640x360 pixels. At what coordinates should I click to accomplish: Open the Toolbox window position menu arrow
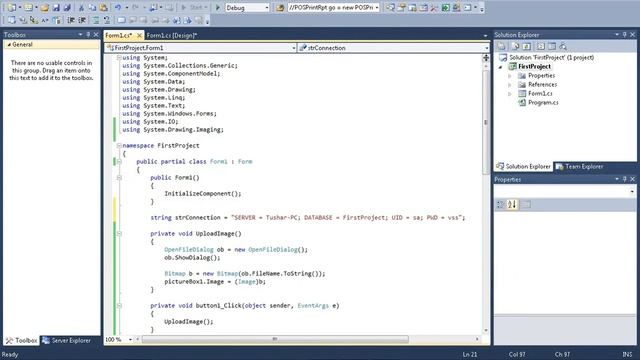coord(80,35)
